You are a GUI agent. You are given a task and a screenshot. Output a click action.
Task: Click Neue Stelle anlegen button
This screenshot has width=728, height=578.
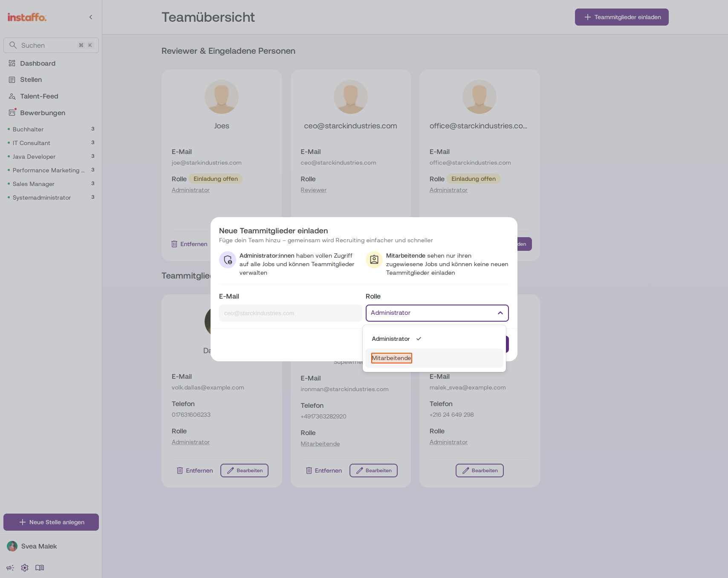51,522
